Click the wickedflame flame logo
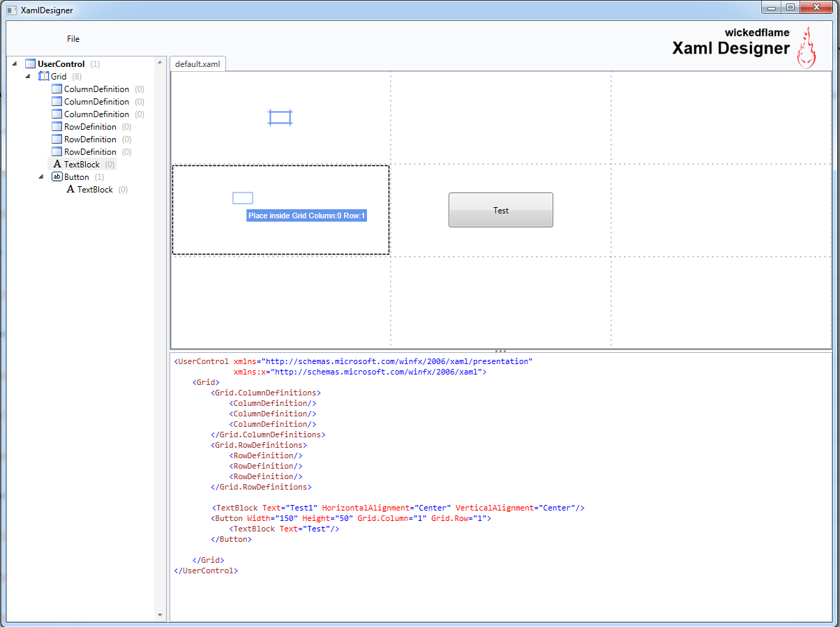 point(807,48)
